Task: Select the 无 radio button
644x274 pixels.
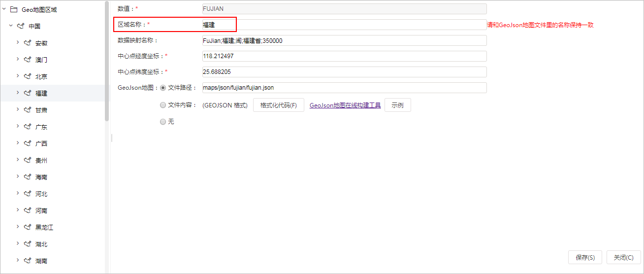Action: (x=163, y=122)
